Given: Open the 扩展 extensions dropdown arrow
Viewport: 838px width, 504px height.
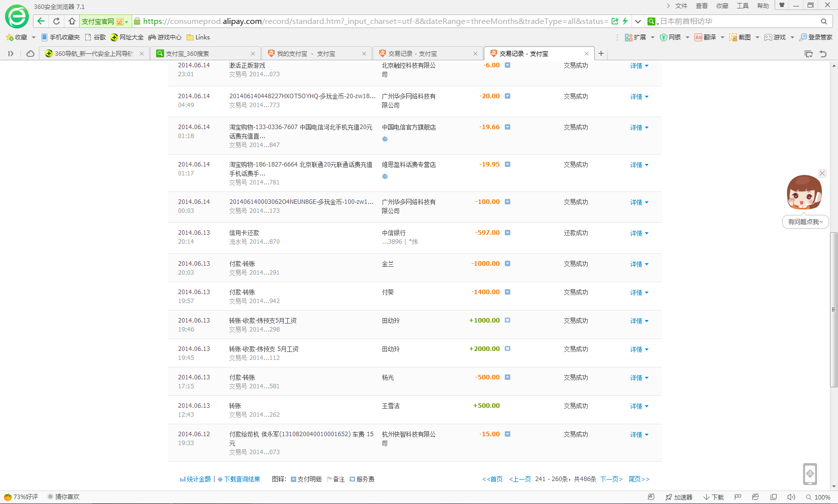Looking at the screenshot, I should coord(652,37).
